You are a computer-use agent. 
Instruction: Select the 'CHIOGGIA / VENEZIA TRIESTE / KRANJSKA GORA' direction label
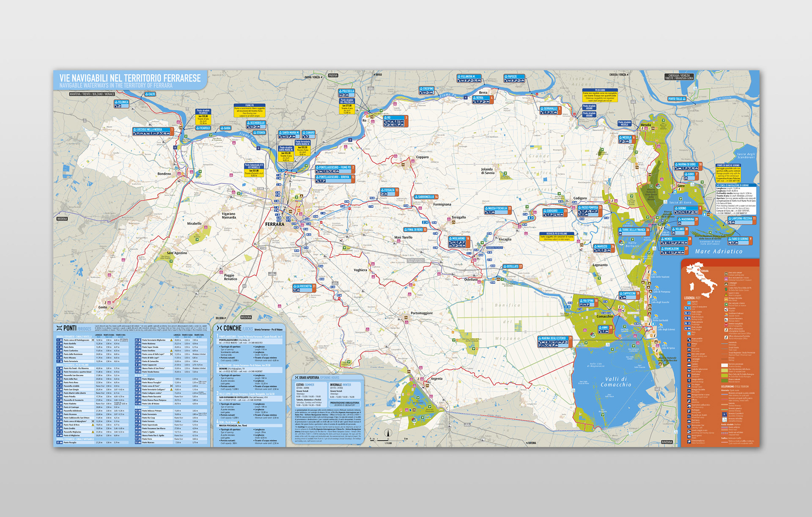tap(679, 77)
